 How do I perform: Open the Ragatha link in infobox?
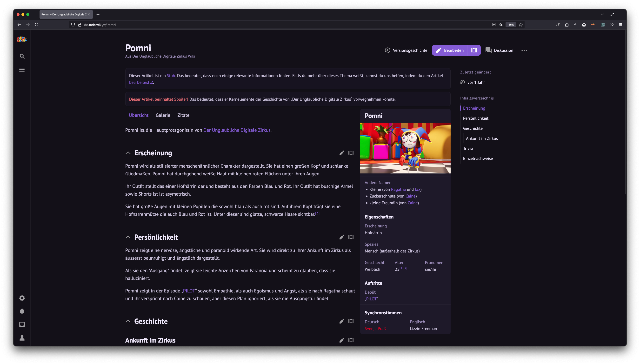pos(398,190)
